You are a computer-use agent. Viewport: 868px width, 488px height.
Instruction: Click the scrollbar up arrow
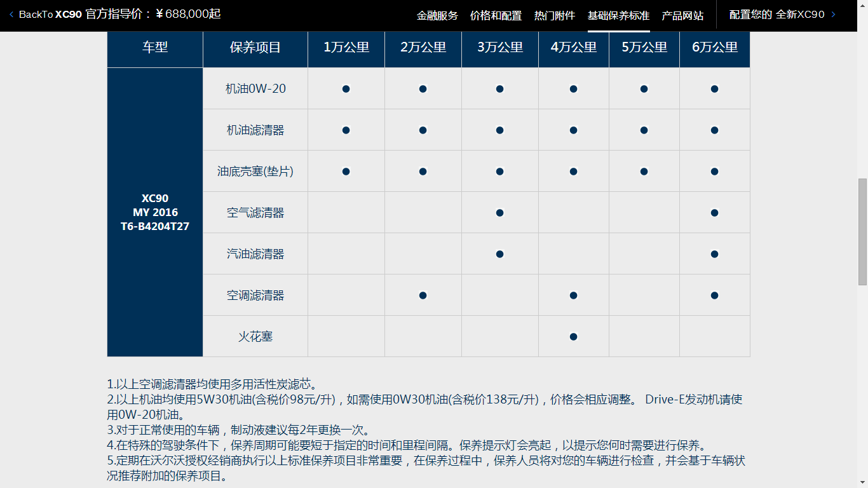[x=862, y=5]
